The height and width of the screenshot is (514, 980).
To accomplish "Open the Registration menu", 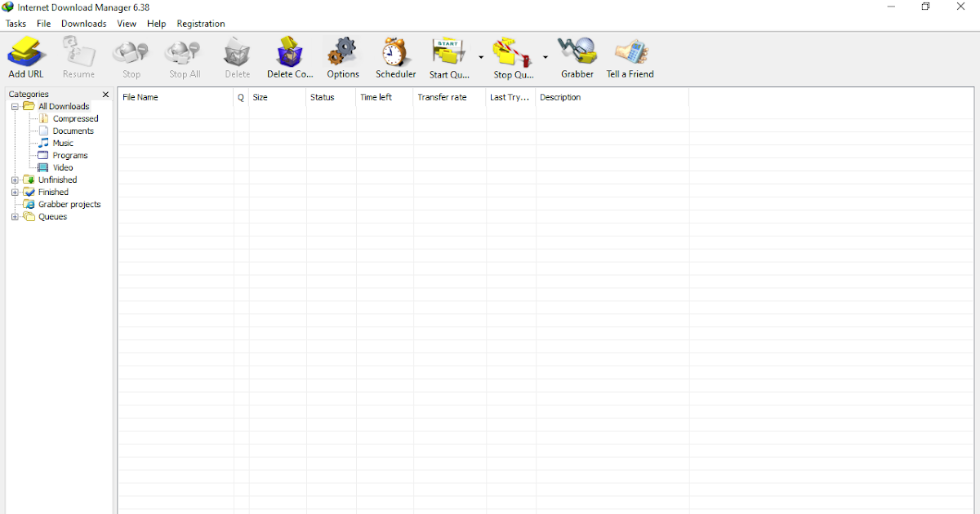I will [x=201, y=24].
